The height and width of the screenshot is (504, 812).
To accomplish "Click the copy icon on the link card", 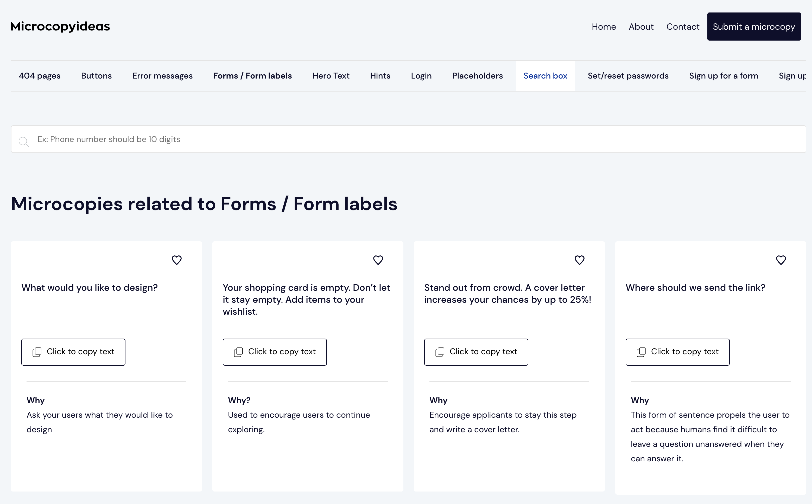I will (x=641, y=352).
